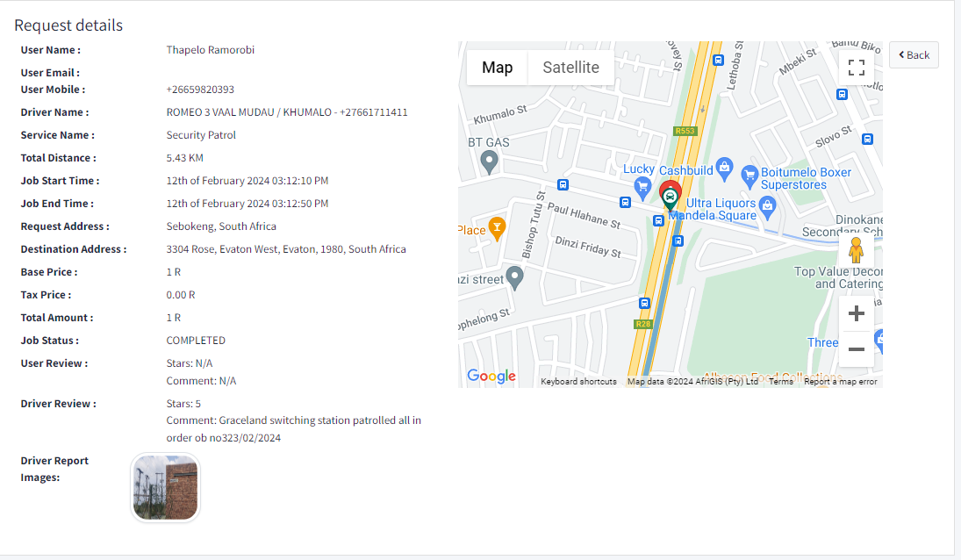Select the Map view tab
This screenshot has width=961, height=560.
[x=497, y=68]
